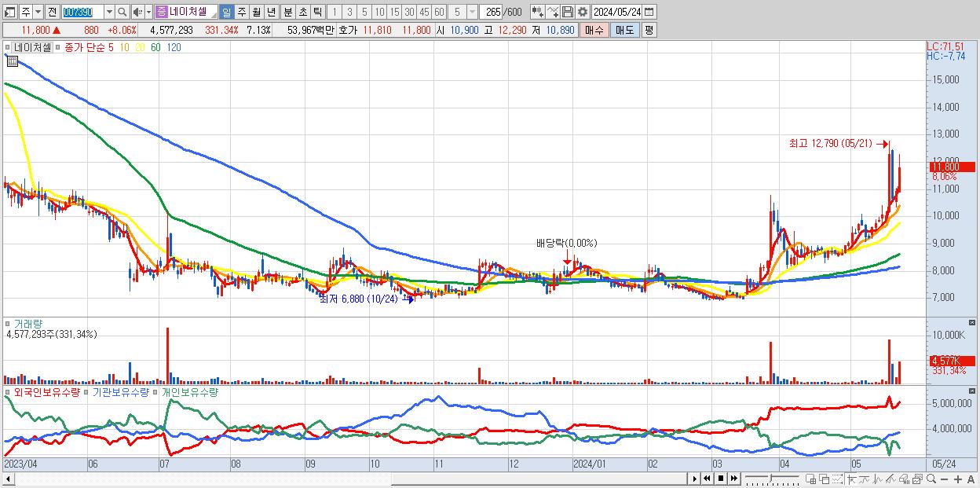Click the 평 button
The width and height of the screenshot is (980, 488).
[649, 30]
